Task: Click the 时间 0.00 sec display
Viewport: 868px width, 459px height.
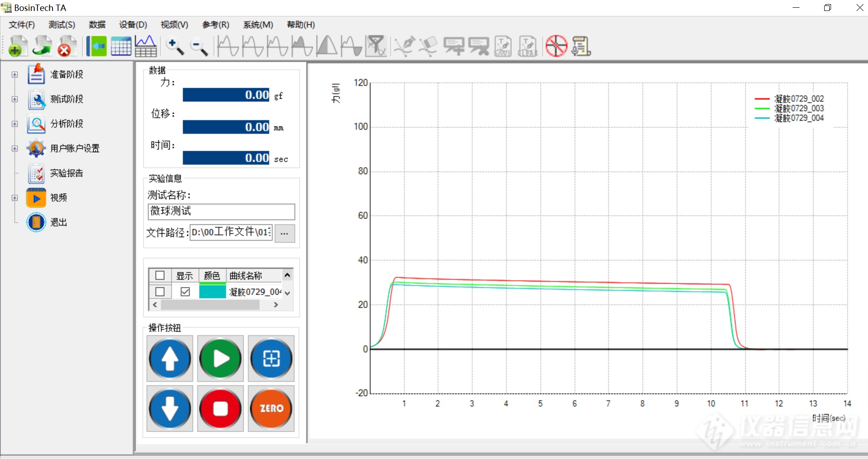Action: [226, 158]
